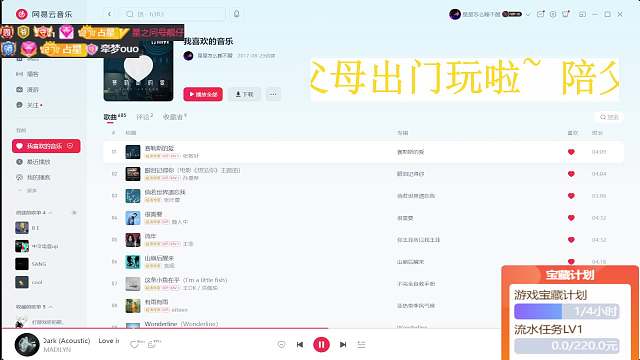Image resolution: width=640 pixels, height=360 pixels.
Task: Click 游戏宝藏计划 progress bar in overlay
Action: point(567,311)
